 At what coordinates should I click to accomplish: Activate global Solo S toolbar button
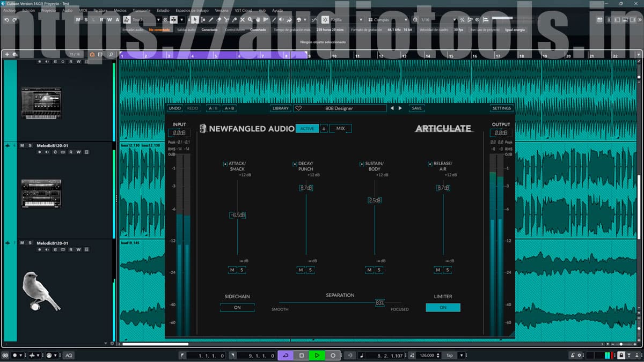(x=86, y=20)
